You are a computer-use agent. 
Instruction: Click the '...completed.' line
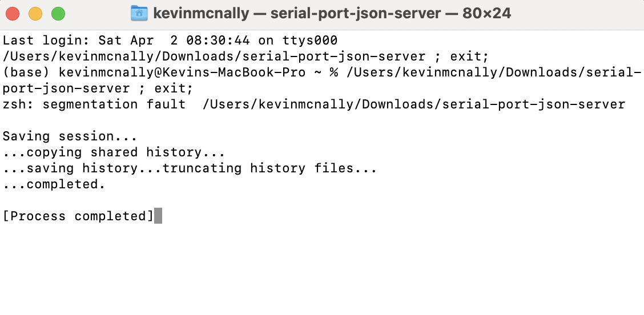54,184
